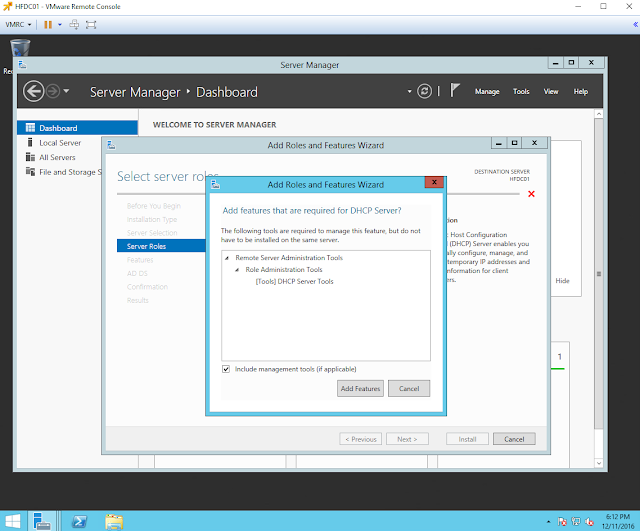Screen dimensions: 640x531
Task: Open navigation history dropdown arrow
Action: [x=66, y=91]
